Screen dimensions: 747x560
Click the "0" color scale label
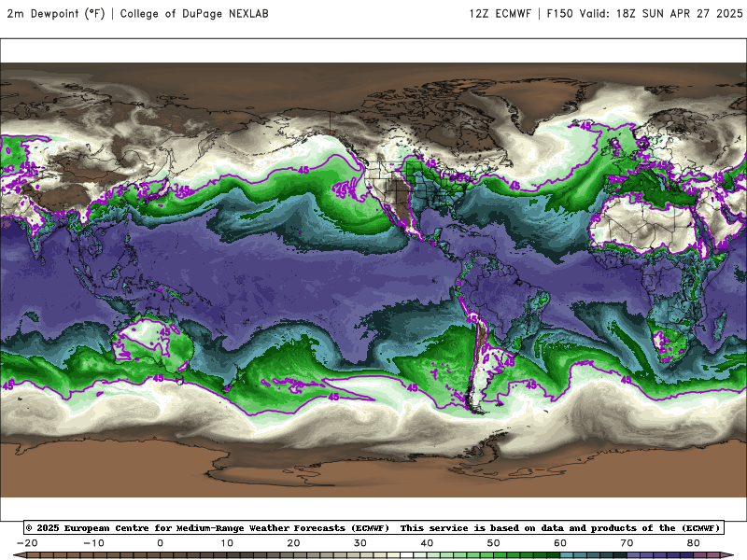(160, 543)
